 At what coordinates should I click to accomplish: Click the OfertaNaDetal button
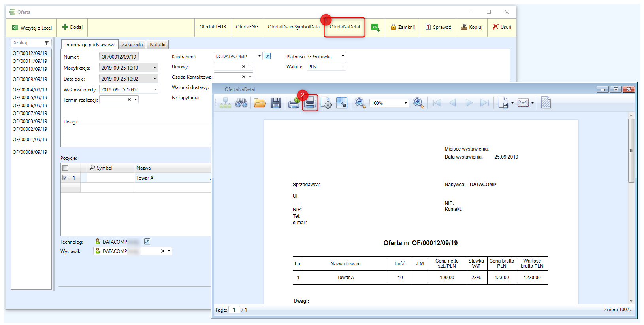coord(345,27)
